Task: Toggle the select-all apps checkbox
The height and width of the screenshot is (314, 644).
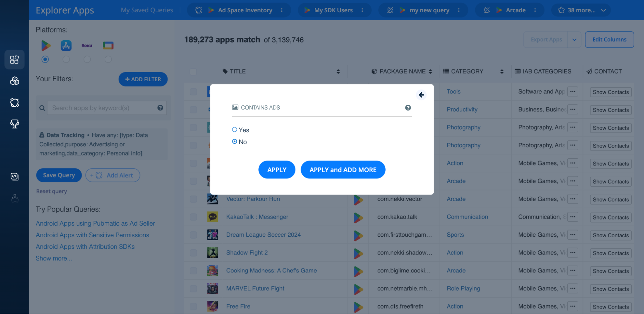Action: pos(193,72)
